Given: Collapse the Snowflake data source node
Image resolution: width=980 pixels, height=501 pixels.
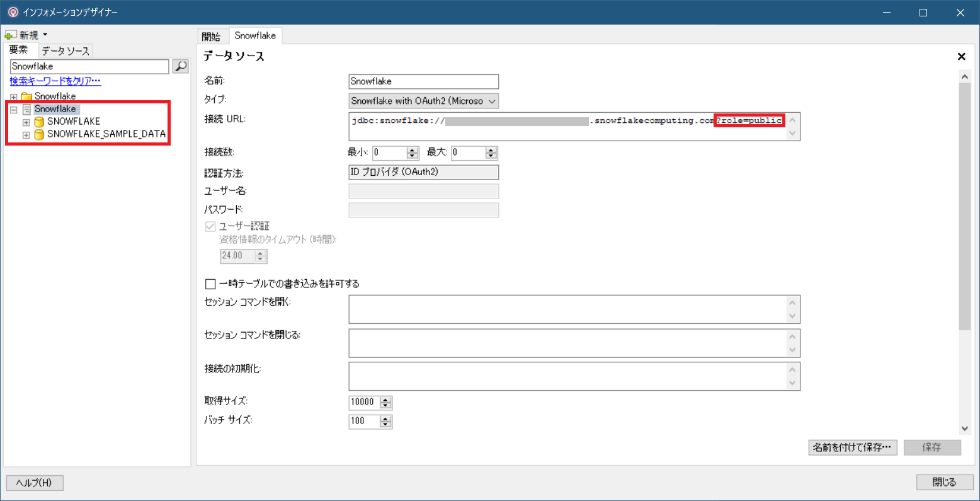Looking at the screenshot, I should [13, 110].
